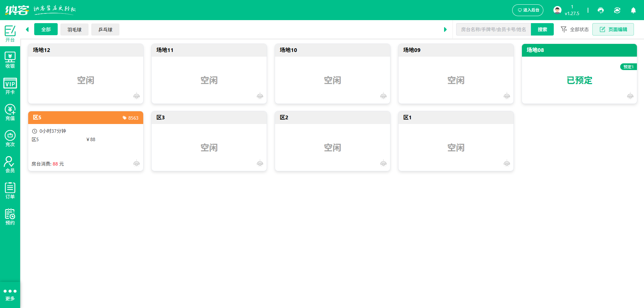This screenshot has width=644, height=308.
Task: Click the 搜索 search button
Action: coord(542,29)
